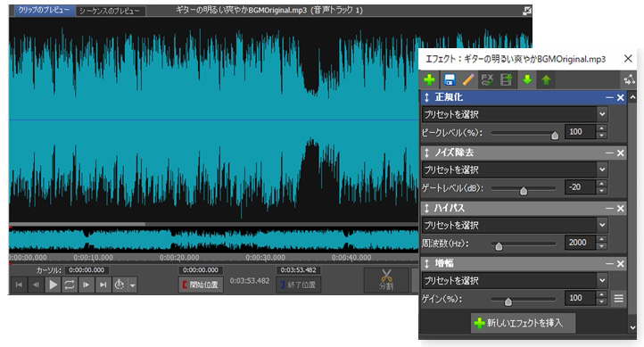Click the 0:00:20.000 mark on time ruler

point(179,258)
